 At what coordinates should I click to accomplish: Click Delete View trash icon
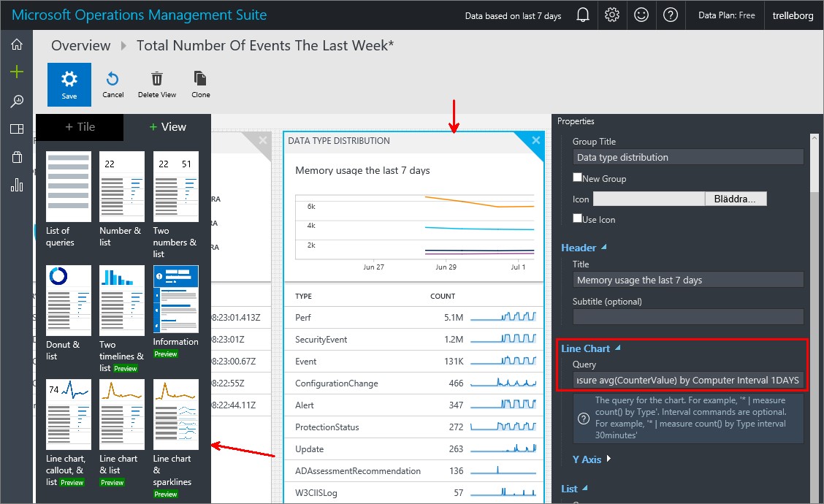[x=157, y=85]
